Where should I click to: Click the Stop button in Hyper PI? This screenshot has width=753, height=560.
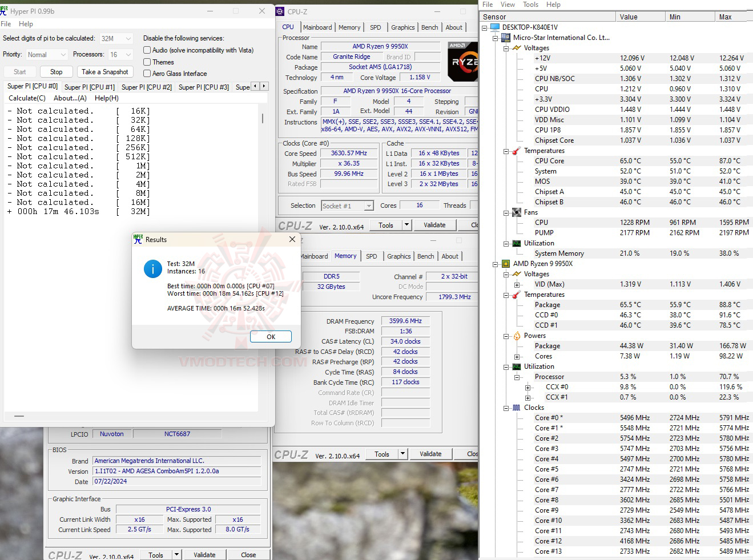tap(57, 72)
